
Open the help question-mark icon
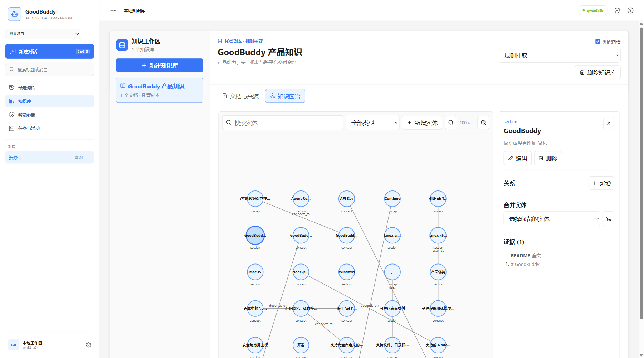[x=630, y=10]
